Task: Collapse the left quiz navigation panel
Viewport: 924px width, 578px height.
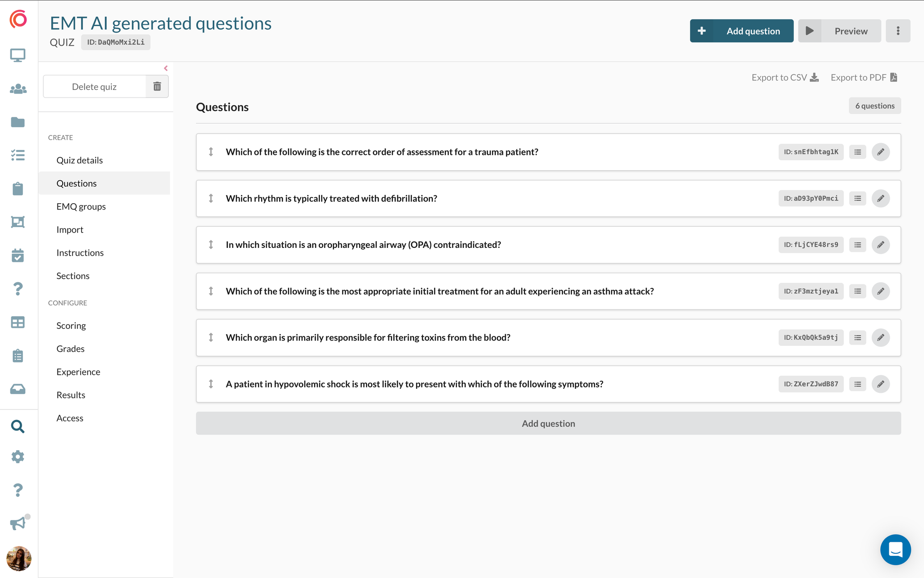Action: coord(166,68)
